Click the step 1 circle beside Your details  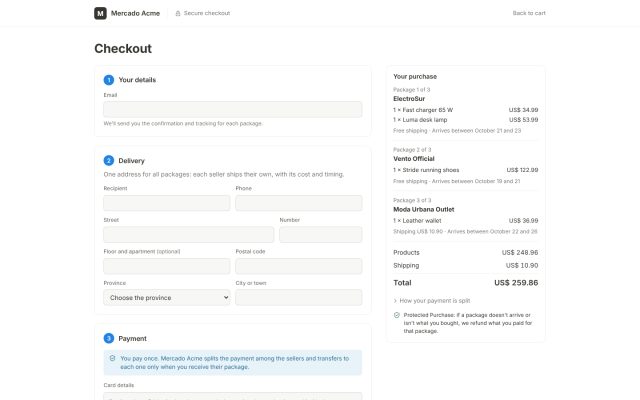[109, 80]
